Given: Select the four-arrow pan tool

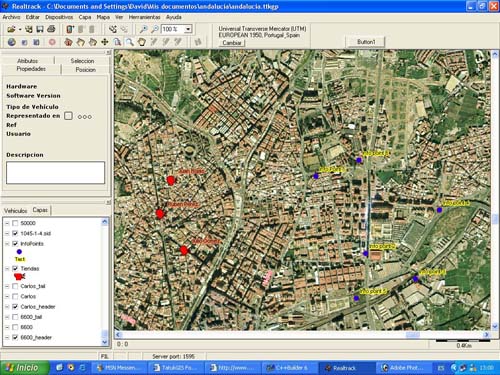Looking at the screenshot, I should [x=105, y=42].
